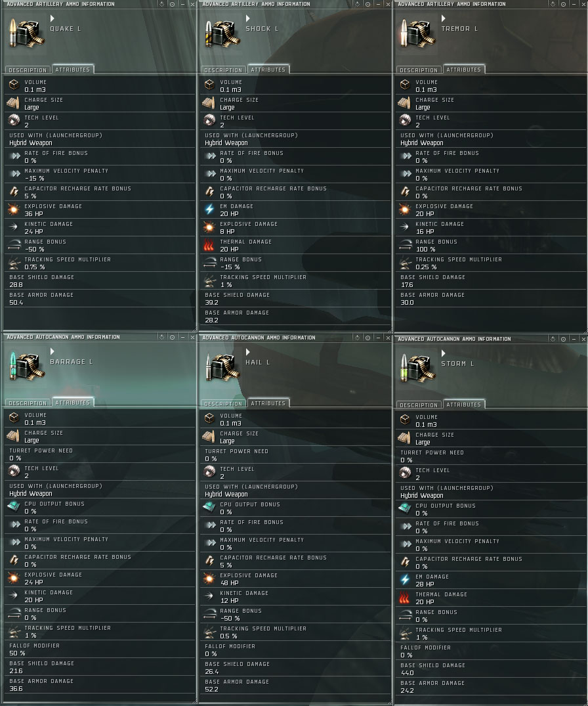The image size is (588, 706).
Task: Switch to Description tab in Quake L window
Action: [28, 70]
